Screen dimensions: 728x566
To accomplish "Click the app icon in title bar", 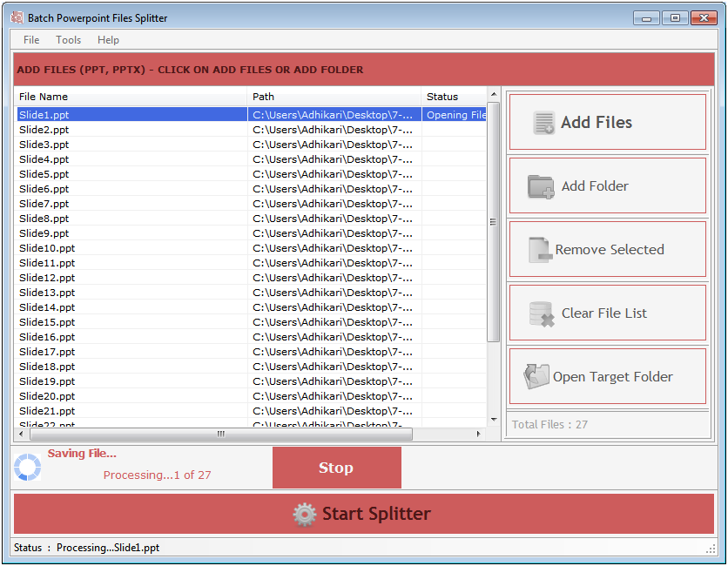I will (x=17, y=17).
